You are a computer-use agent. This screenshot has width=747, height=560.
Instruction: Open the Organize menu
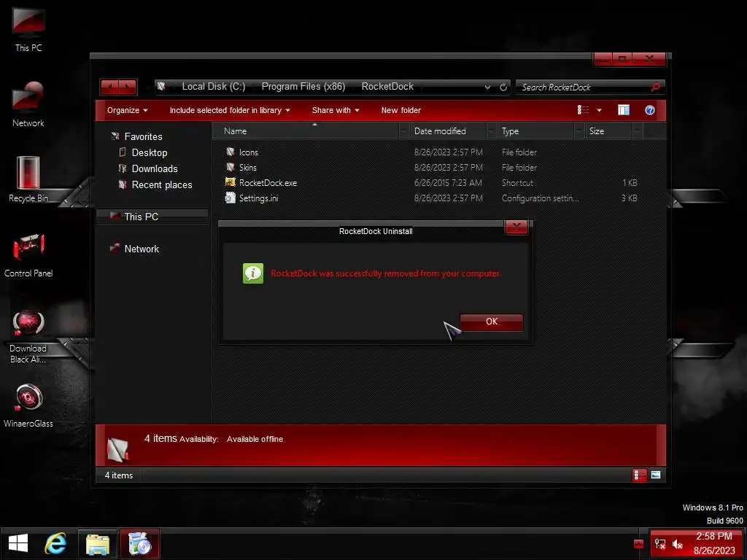(x=127, y=111)
